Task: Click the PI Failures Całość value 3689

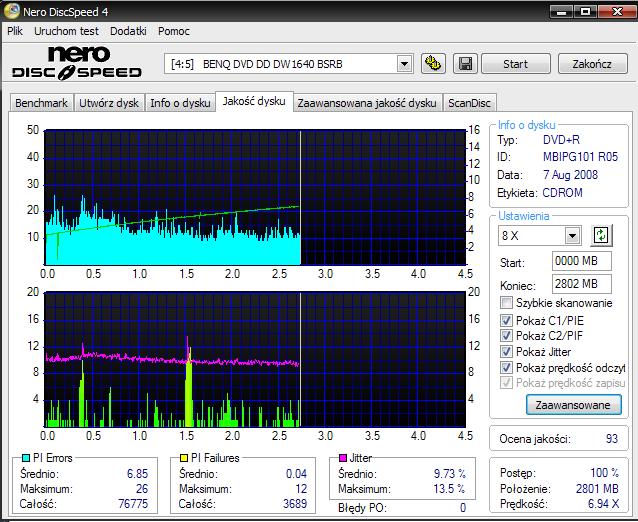Action: click(x=295, y=504)
